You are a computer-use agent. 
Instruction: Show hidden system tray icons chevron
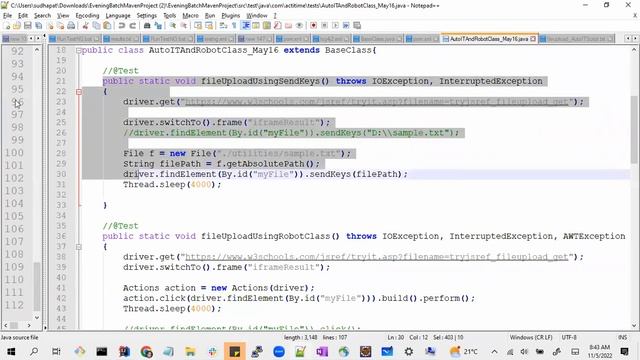[x=494, y=351]
